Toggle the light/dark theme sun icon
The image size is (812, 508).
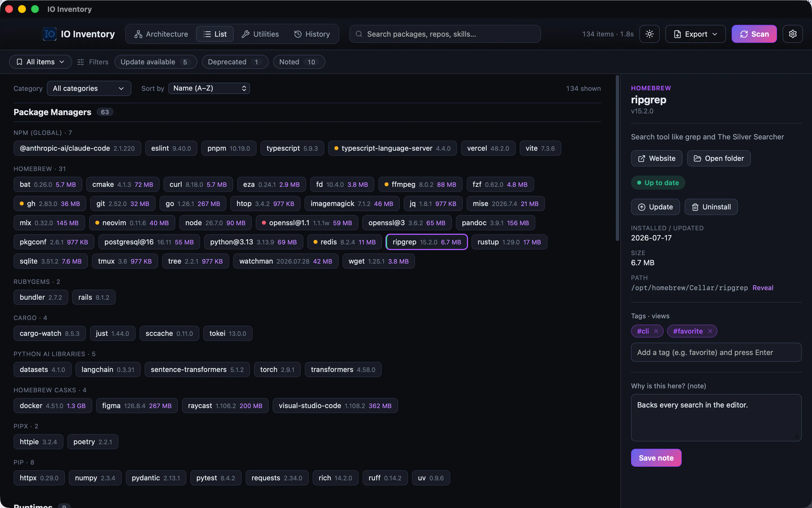point(649,34)
